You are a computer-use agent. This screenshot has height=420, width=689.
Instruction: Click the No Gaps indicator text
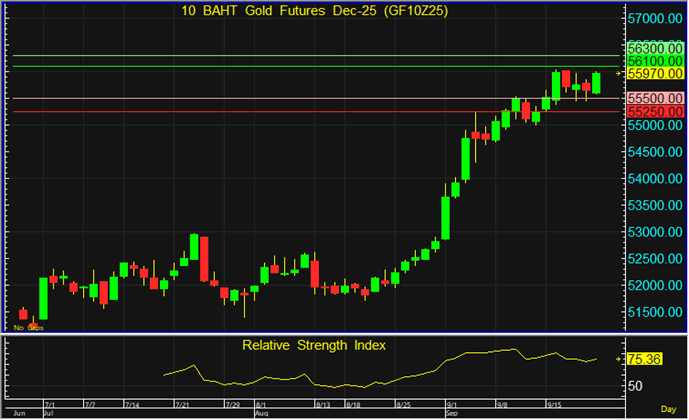(28, 327)
